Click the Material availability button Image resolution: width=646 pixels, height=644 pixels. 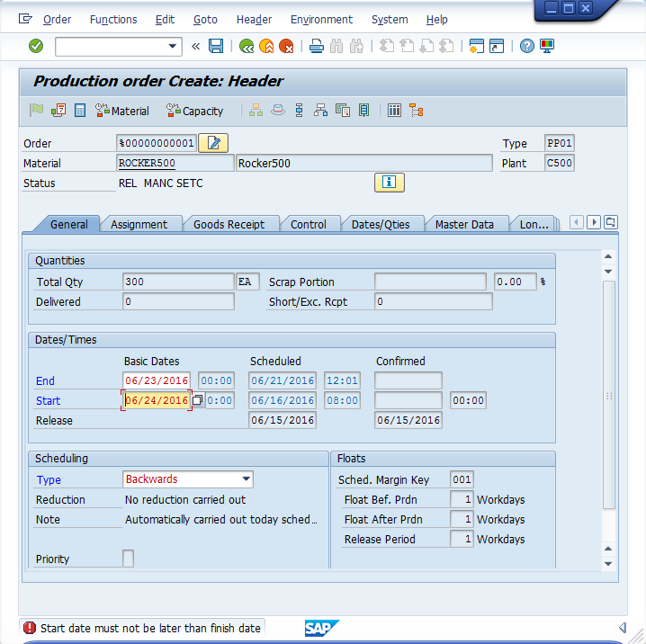point(122,111)
